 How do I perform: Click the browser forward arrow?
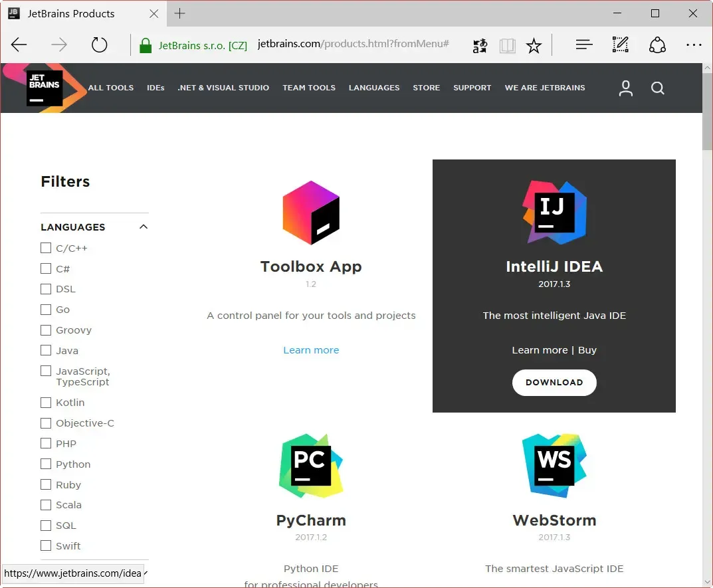pyautogui.click(x=59, y=45)
